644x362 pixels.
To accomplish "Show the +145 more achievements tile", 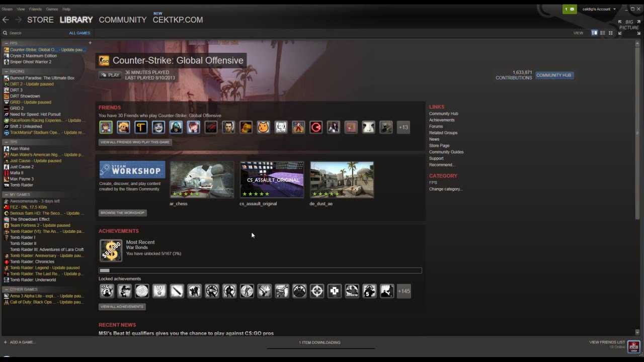I will pos(404,291).
